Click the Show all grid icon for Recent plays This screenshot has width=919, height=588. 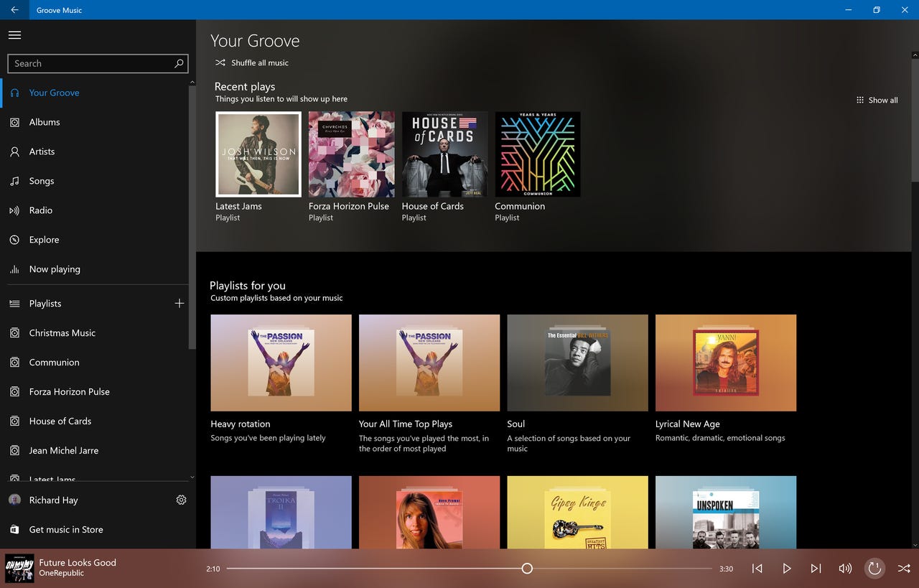click(x=860, y=100)
